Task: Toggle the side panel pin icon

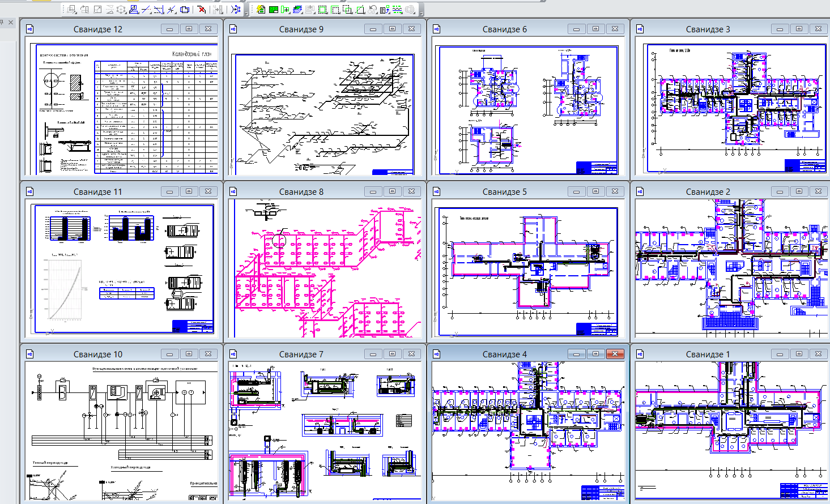Action: point(2,23)
